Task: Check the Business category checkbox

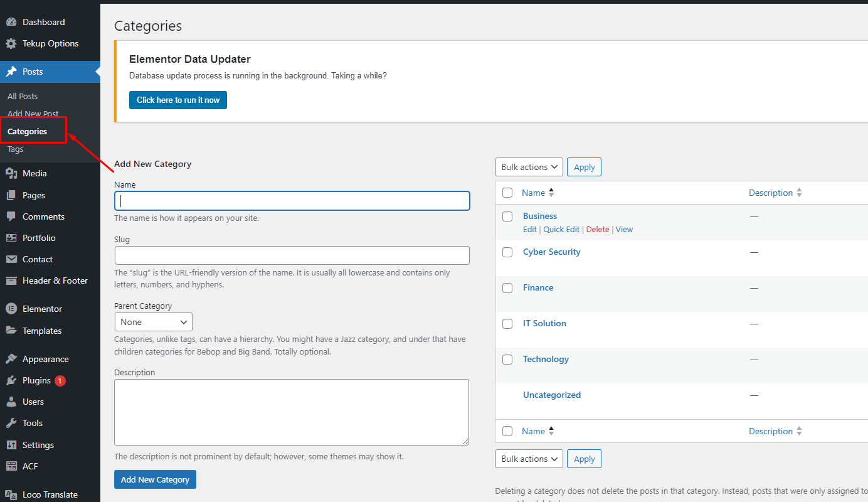Action: coord(508,216)
